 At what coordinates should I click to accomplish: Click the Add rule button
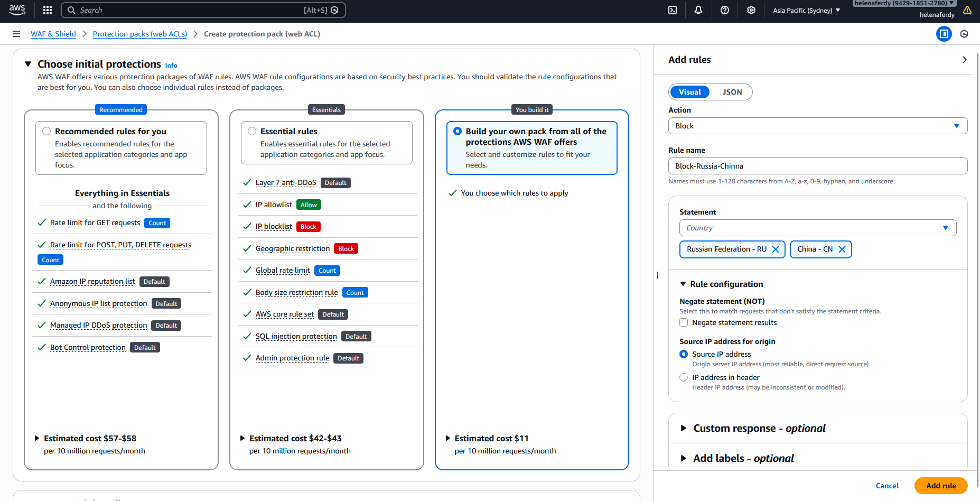click(940, 486)
